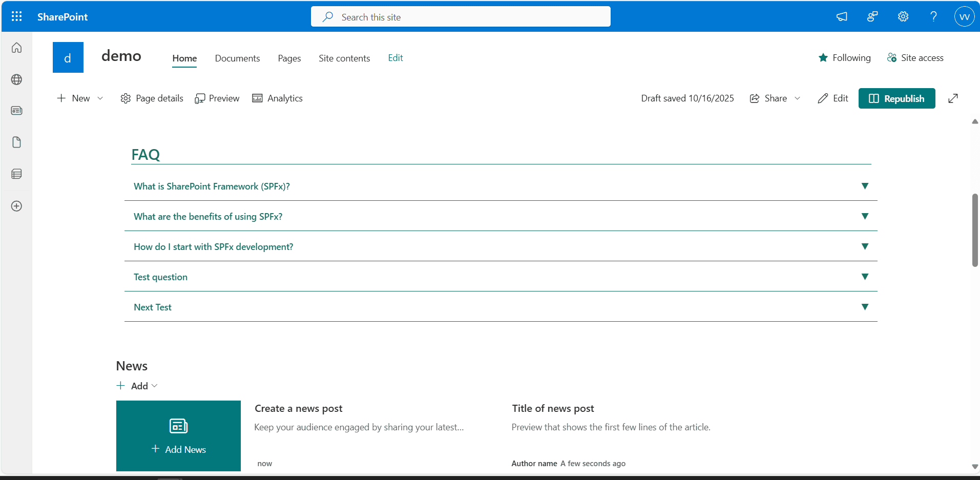Click the create plus icon in sidebar

pos(16,206)
